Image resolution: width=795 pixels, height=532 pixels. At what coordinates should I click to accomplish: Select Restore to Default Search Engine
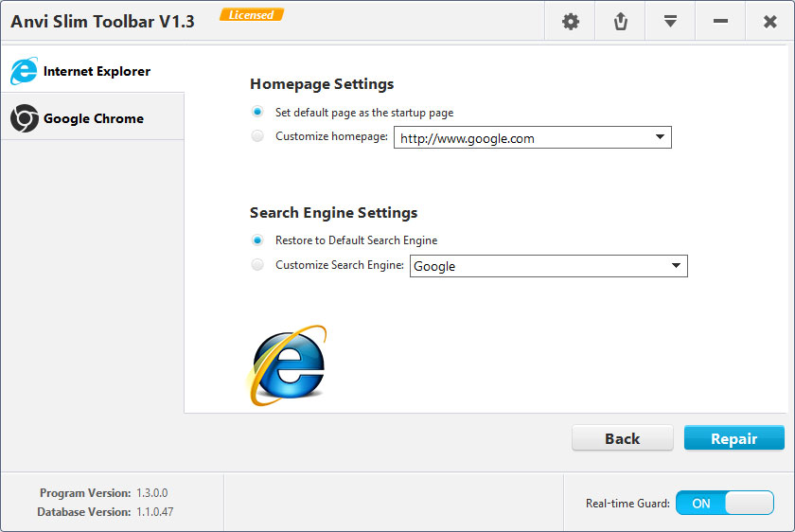[x=257, y=240]
